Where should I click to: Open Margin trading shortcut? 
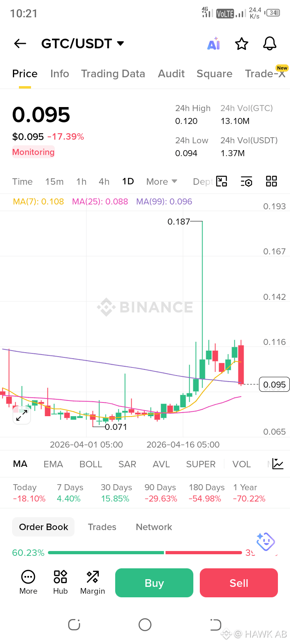93,582
